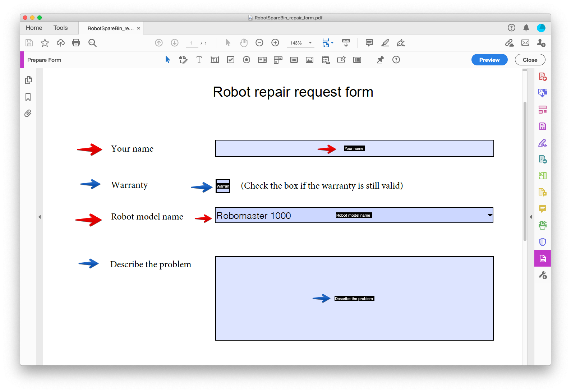Upload the file to the cloud
Screen dimensions: 571x392
[x=61, y=43]
